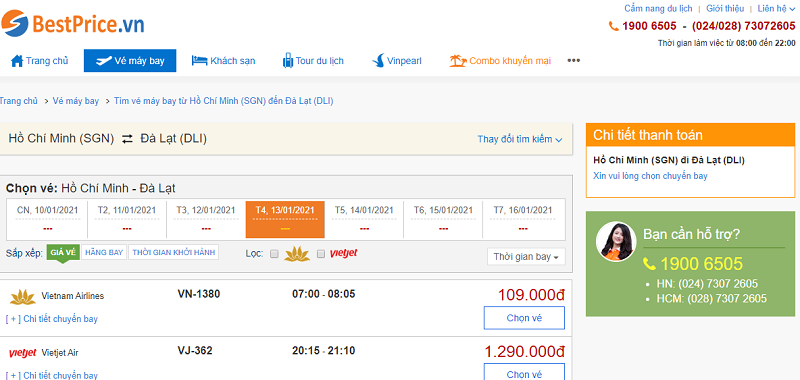Expand Chi tiết chuyến bay for VN-1380

coord(52,319)
